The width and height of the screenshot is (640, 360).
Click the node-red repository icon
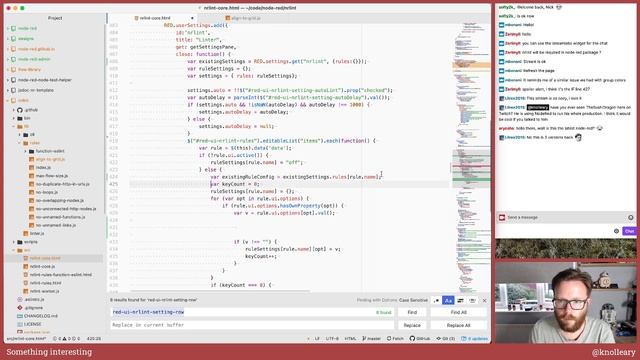[13, 28]
